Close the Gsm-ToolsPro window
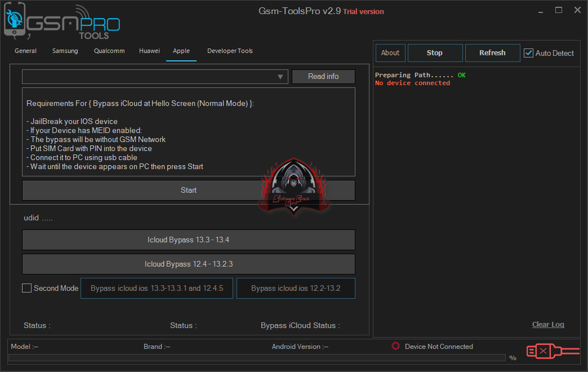 pos(577,10)
